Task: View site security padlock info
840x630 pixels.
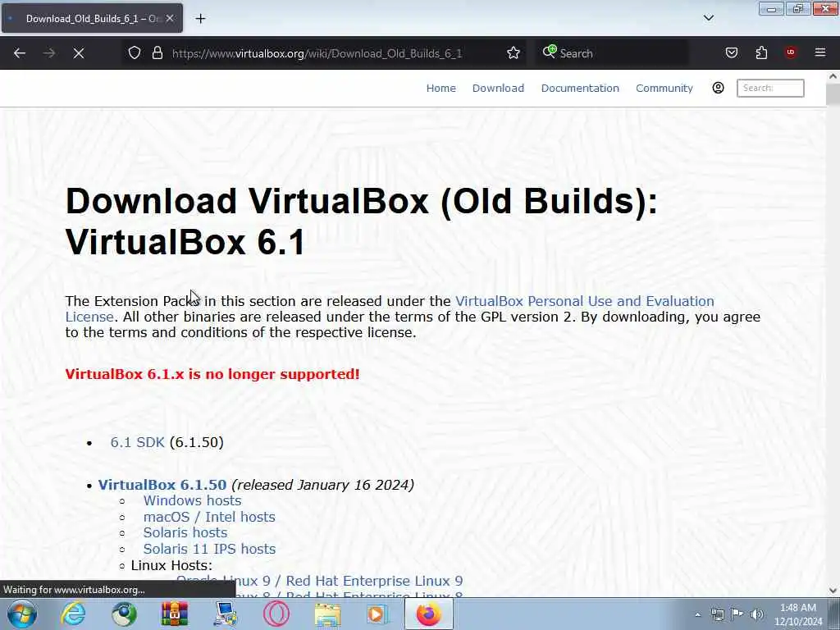Action: (157, 52)
